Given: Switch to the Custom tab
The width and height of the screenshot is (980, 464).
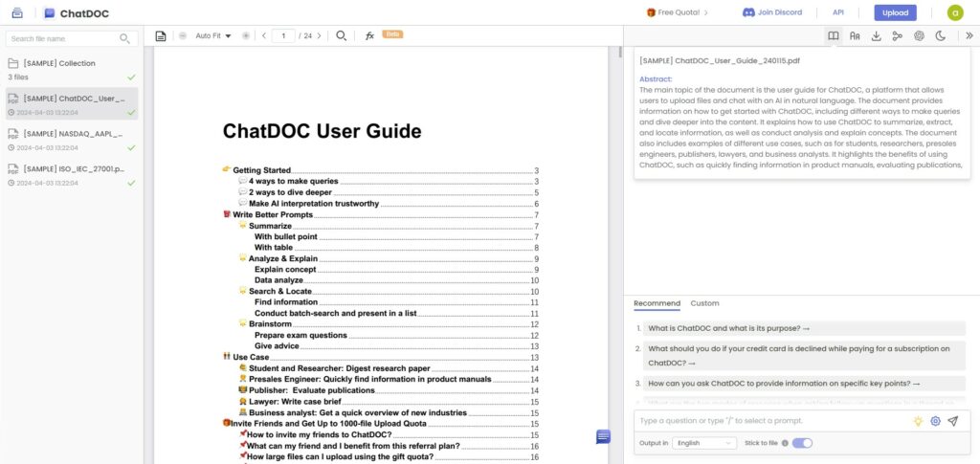Looking at the screenshot, I should click(704, 303).
